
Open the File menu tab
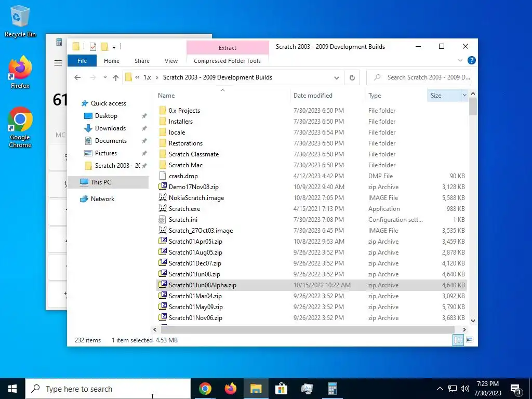tap(82, 61)
